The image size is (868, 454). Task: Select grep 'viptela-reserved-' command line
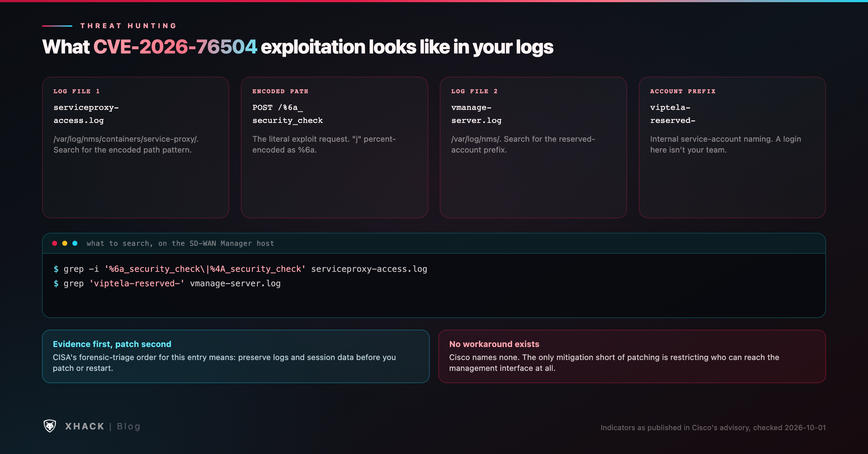[167, 283]
